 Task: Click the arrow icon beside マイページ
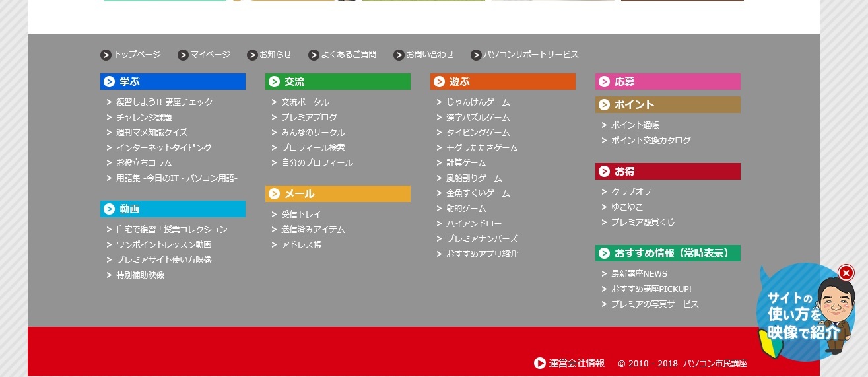click(x=183, y=55)
